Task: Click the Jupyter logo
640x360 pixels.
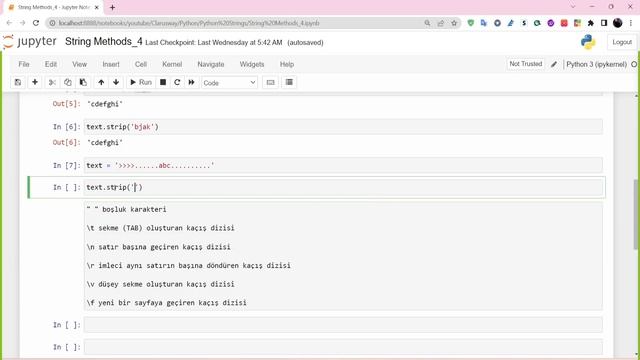Action: click(x=29, y=42)
